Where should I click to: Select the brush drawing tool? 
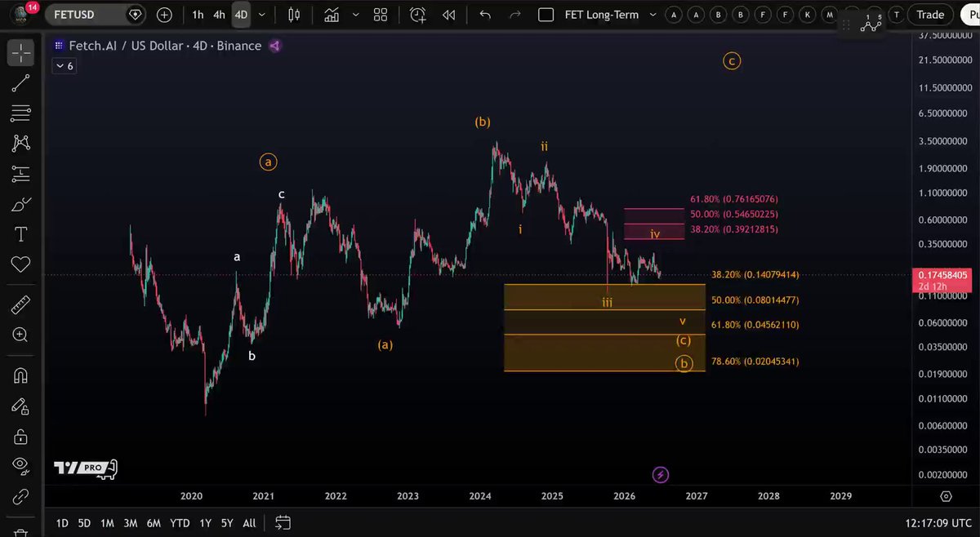pyautogui.click(x=20, y=204)
